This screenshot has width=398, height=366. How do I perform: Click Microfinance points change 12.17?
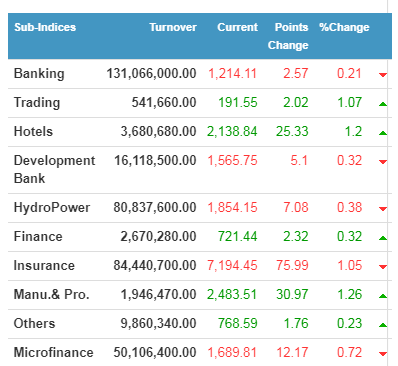[292, 353]
